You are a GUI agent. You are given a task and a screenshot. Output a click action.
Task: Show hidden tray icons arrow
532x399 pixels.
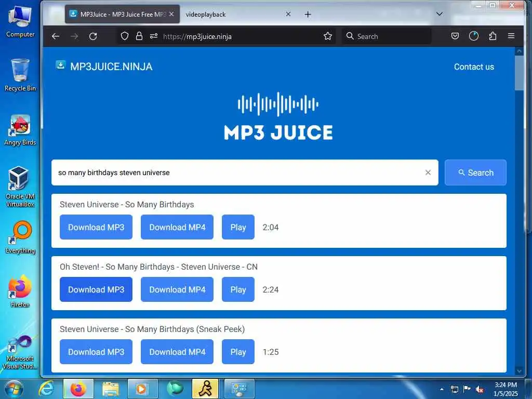442,389
